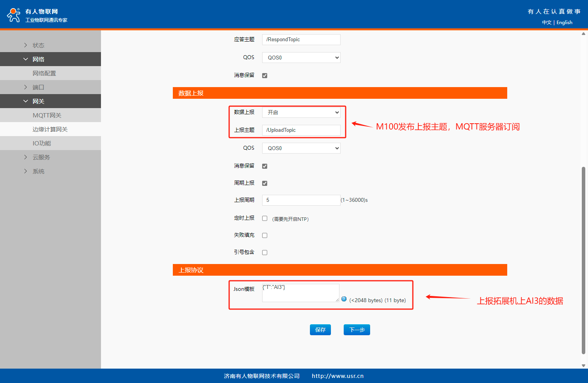
Task: Collapse the 网关 sidebar section
Action: [x=38, y=101]
